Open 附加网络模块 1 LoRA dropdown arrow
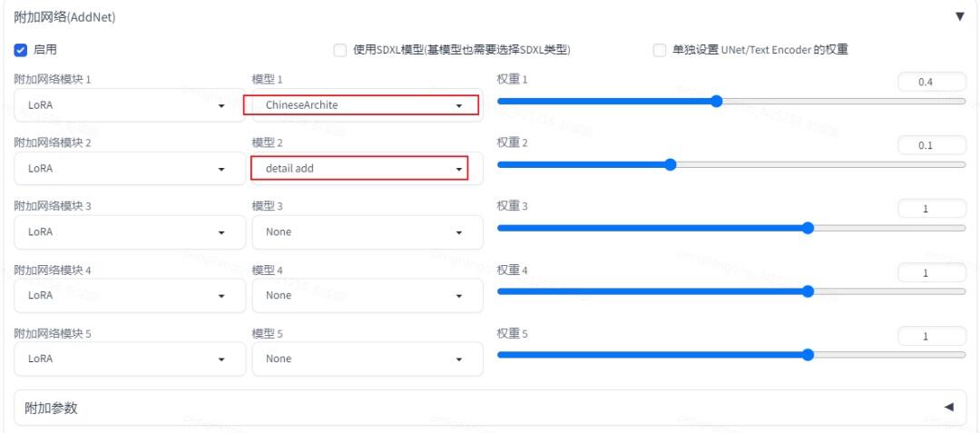Viewport: 980px width, 433px height. point(221,105)
